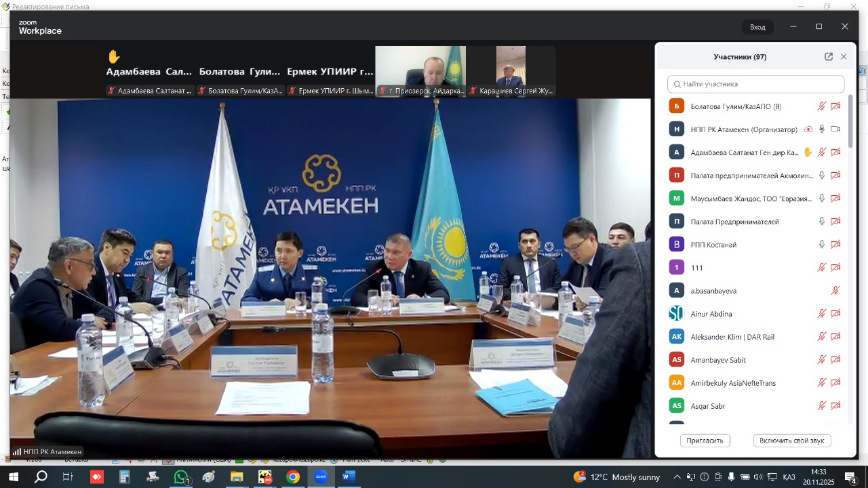Image resolution: width=868 pixels, height=488 pixels.
Task: Pop out the participants panel into separate window
Action: coord(828,57)
